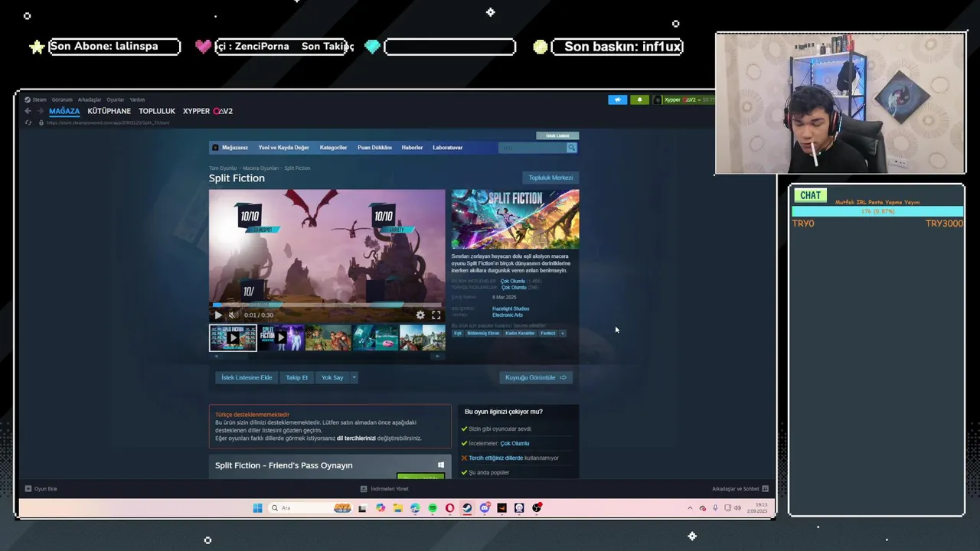This screenshot has height=551, width=980.
Task: Select the third screenshot thumbnail
Action: (328, 337)
